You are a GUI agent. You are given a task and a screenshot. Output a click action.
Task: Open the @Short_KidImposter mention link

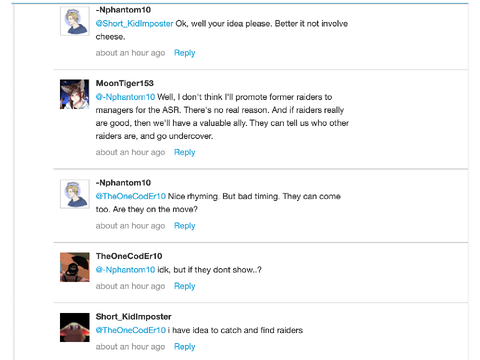click(134, 24)
